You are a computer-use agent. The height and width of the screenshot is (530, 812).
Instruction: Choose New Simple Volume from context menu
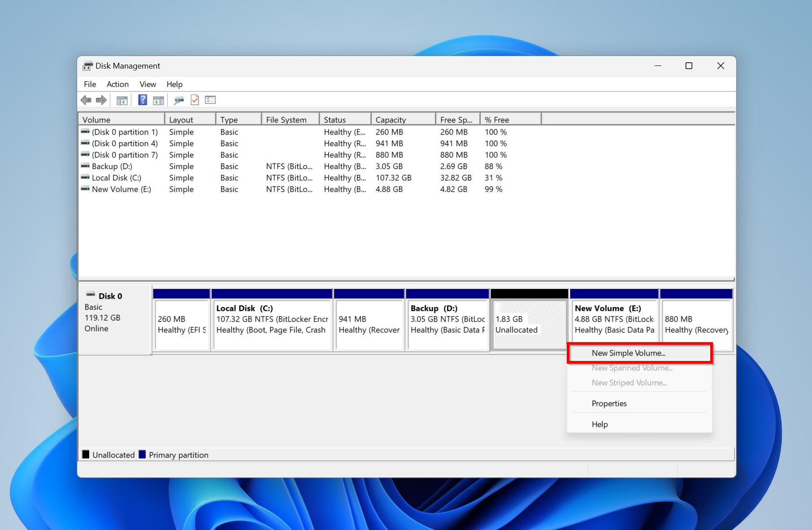pos(628,353)
